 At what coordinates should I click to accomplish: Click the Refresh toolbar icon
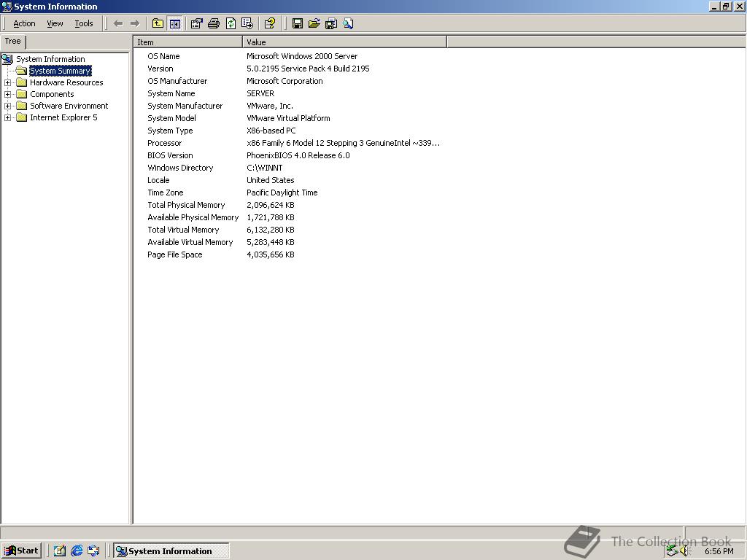point(231,23)
